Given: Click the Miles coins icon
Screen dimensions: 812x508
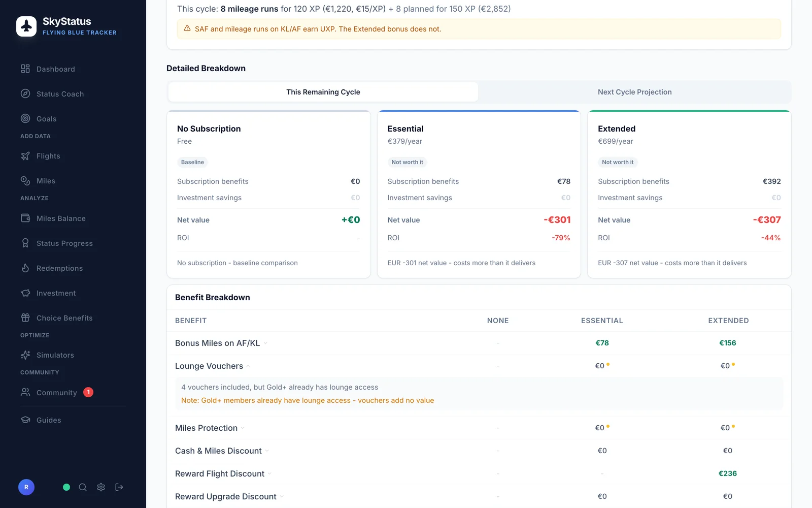Looking at the screenshot, I should click(25, 181).
